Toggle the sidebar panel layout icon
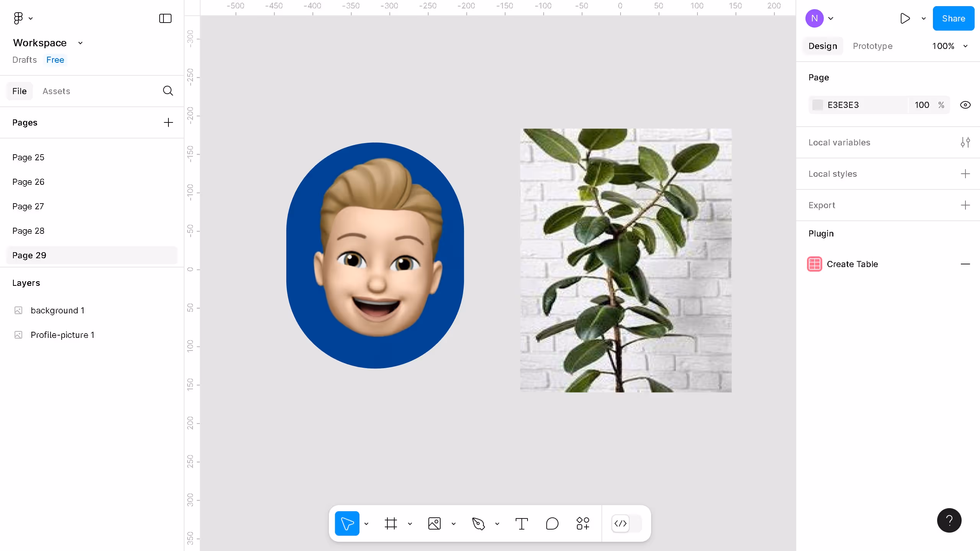The width and height of the screenshot is (980, 551). (165, 18)
